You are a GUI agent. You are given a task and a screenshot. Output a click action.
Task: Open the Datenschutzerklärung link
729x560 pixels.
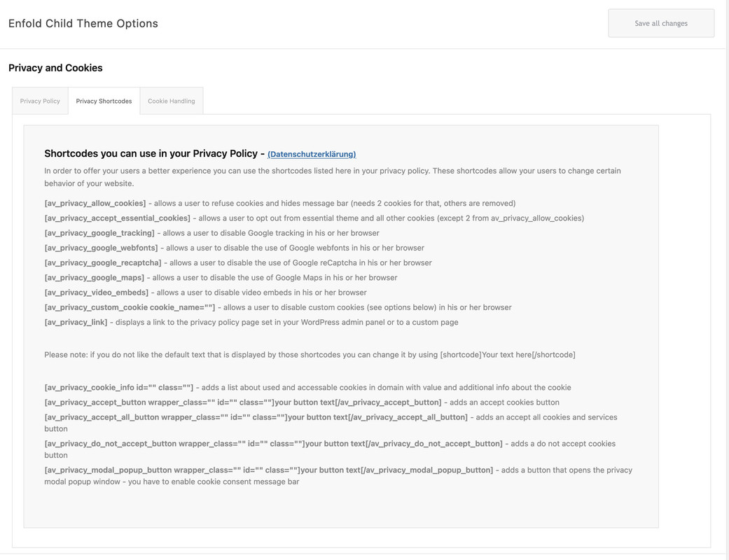pos(312,154)
